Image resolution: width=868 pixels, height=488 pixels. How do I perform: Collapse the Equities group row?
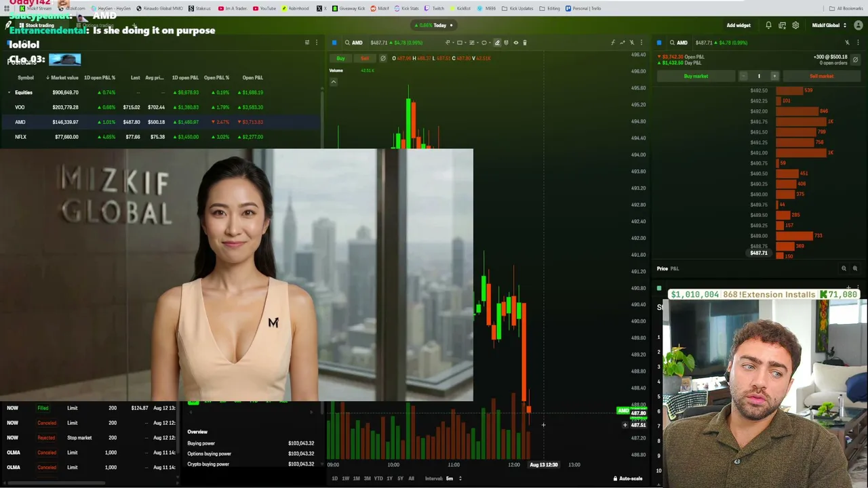[x=9, y=92]
